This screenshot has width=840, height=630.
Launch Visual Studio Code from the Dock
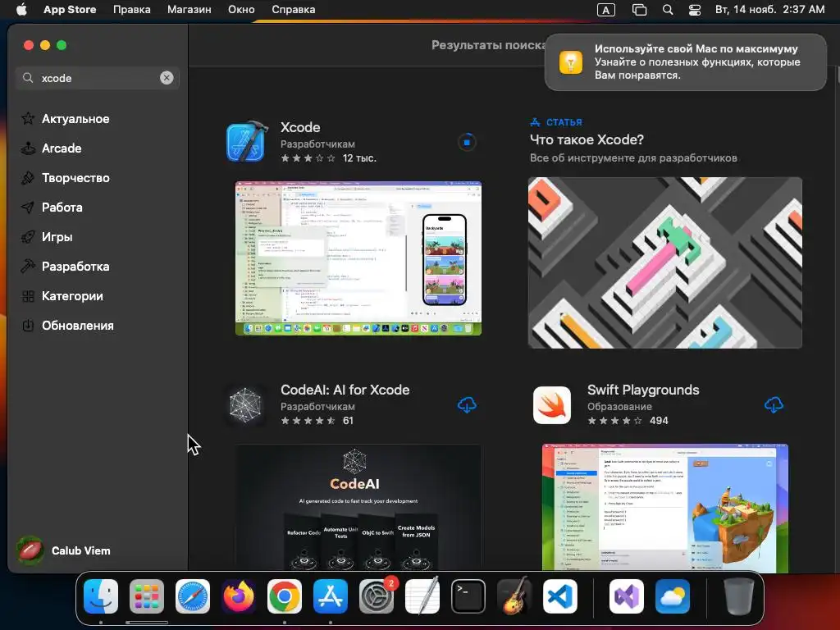pyautogui.click(x=560, y=596)
